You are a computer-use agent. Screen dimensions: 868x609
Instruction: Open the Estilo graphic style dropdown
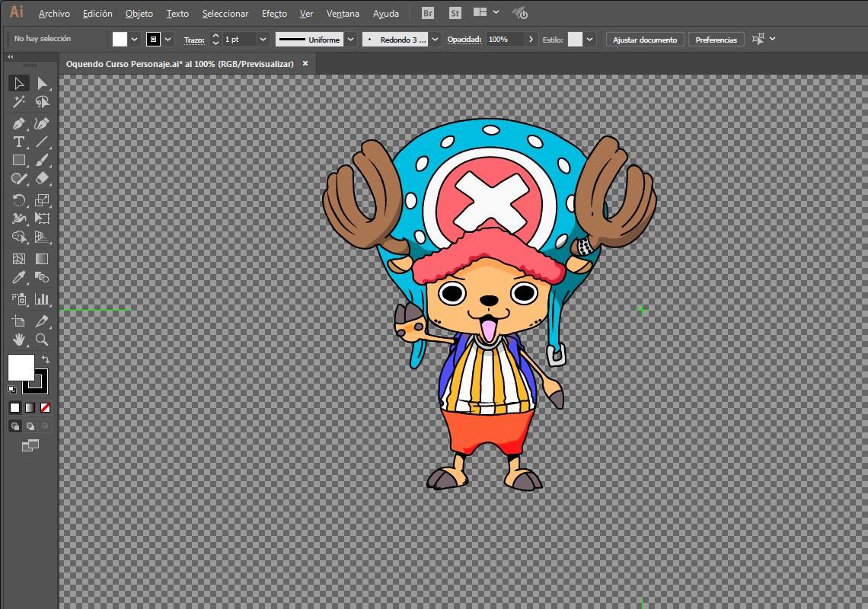tap(589, 40)
